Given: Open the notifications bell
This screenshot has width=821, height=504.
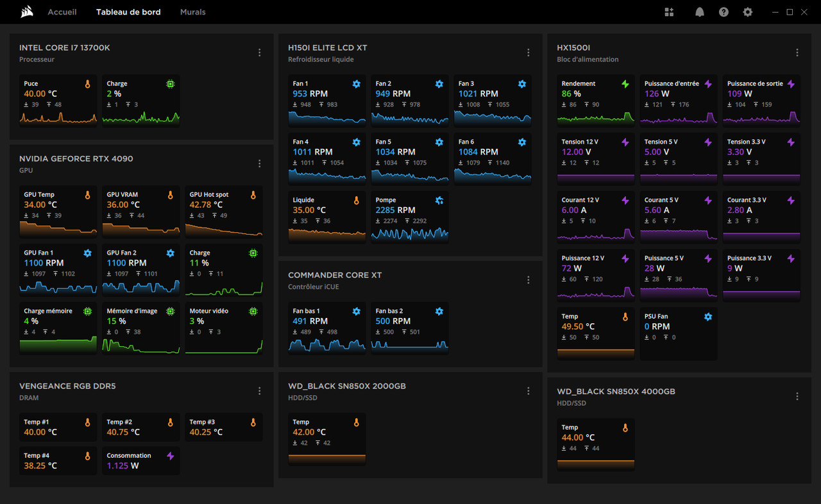Looking at the screenshot, I should (x=699, y=12).
